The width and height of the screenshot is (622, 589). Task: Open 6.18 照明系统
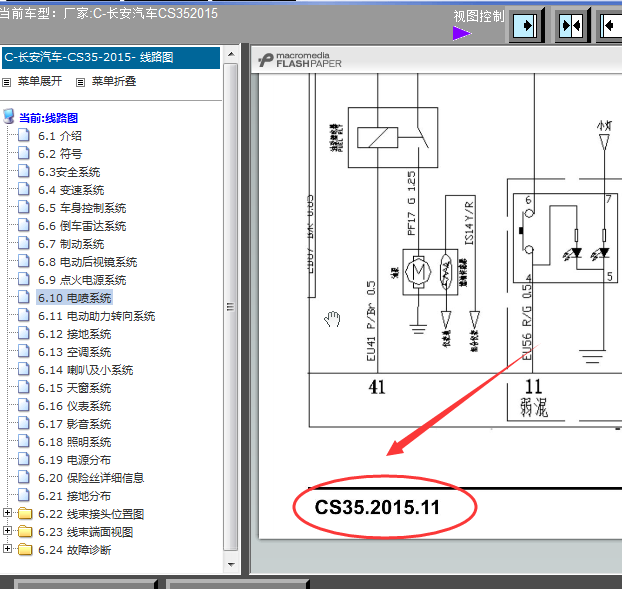point(75,442)
